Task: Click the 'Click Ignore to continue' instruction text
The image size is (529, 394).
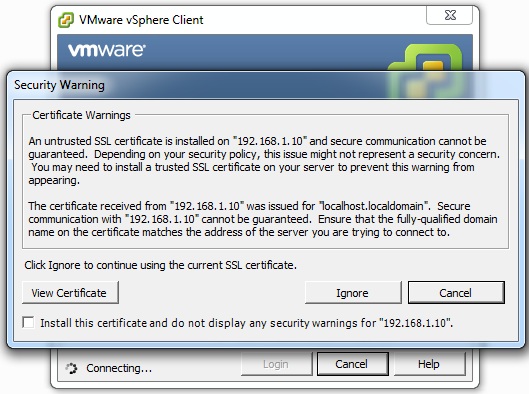Action: point(161,265)
